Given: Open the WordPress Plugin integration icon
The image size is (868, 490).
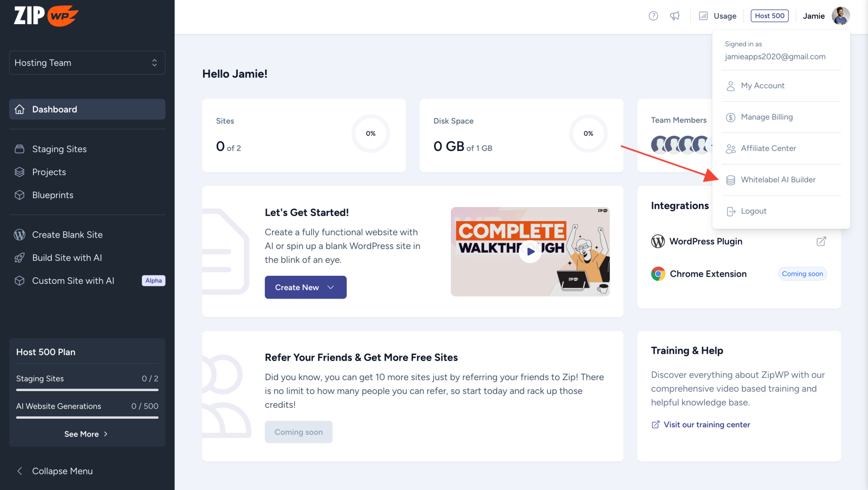Looking at the screenshot, I should pos(658,241).
